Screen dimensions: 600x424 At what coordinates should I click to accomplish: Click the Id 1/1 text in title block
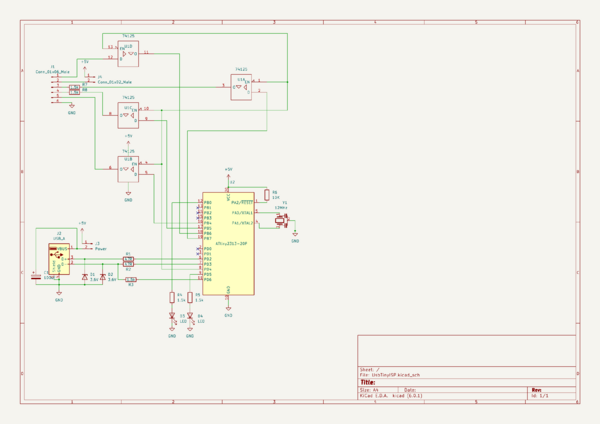pos(540,396)
